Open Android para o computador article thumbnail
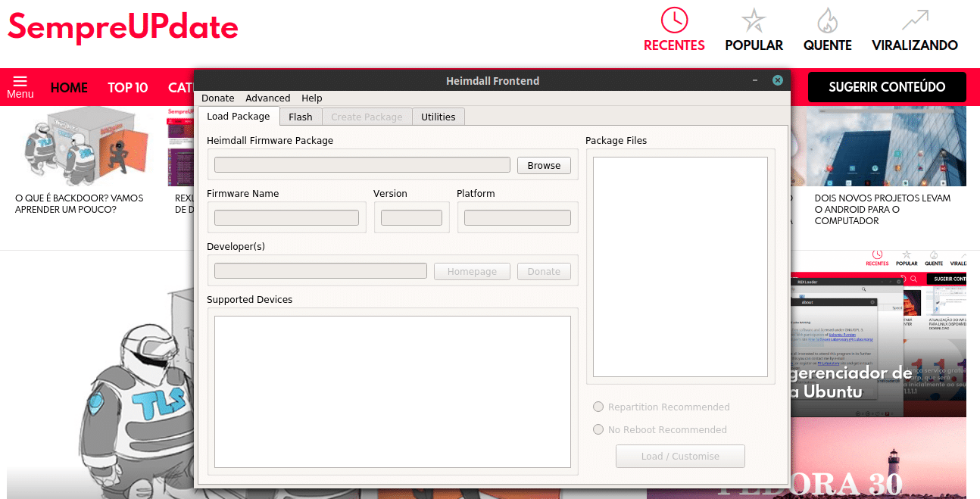This screenshot has width=980, height=499. (886, 146)
